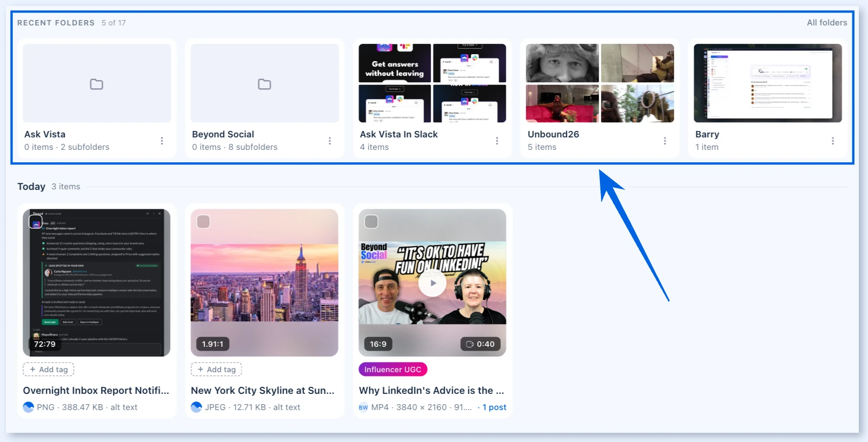Play the LinkedIn advice video
Screen dimensions: 868x442
(432, 283)
